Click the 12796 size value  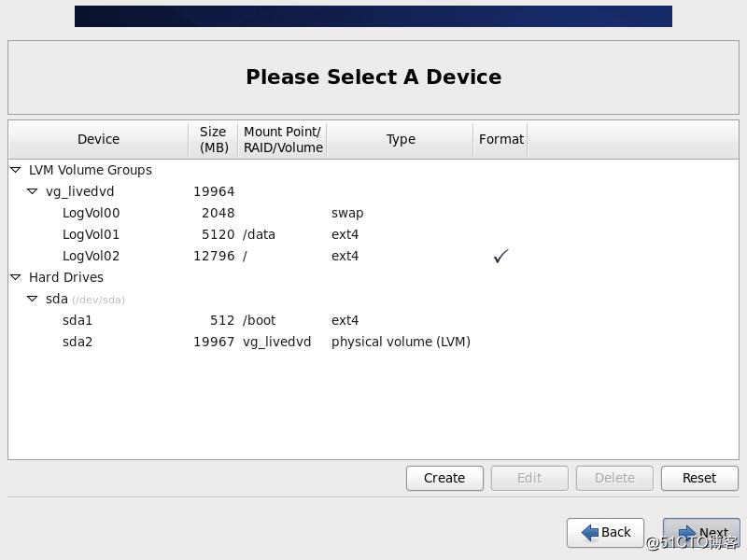214,256
